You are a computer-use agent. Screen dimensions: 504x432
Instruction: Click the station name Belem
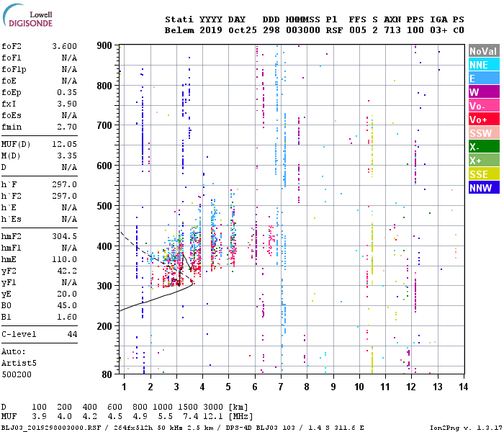179,30
